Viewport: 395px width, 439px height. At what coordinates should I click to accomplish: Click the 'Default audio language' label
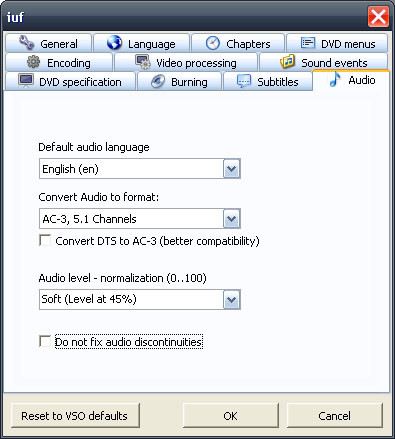pyautogui.click(x=94, y=147)
